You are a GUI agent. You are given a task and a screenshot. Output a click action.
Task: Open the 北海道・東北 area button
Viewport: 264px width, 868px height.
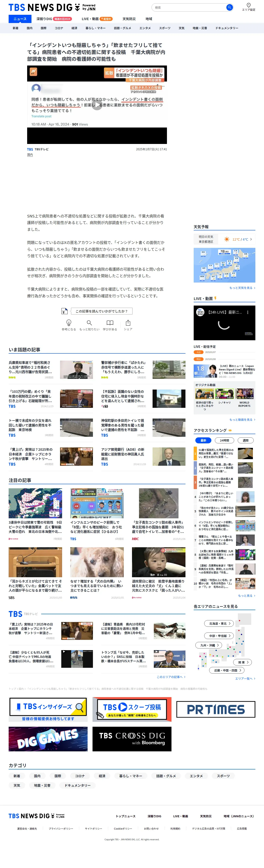point(219,623)
